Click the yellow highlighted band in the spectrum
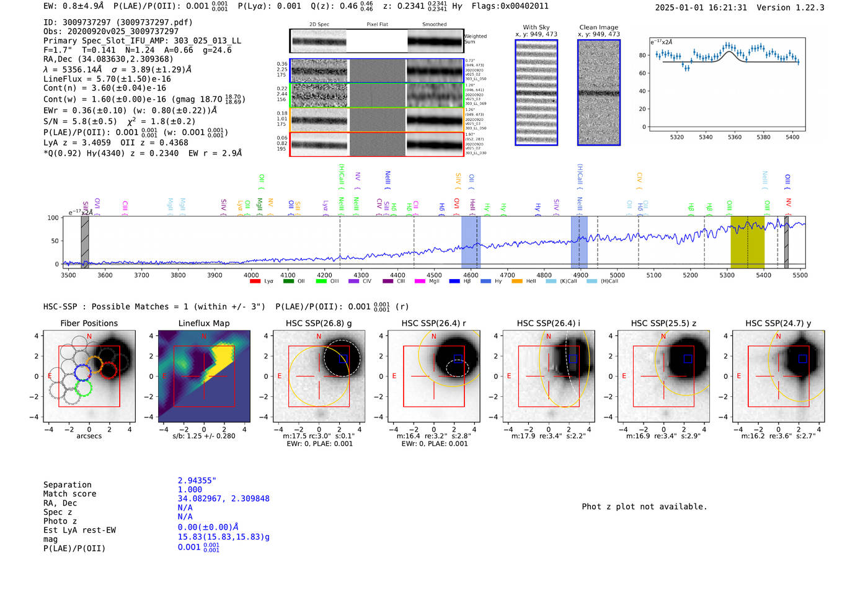This screenshot has height=591, width=868. coord(747,242)
